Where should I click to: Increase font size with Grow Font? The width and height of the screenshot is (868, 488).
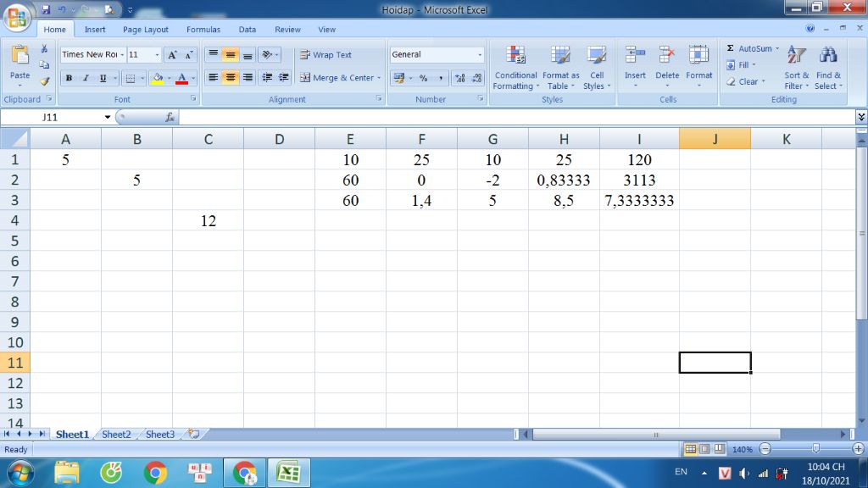pyautogui.click(x=173, y=55)
